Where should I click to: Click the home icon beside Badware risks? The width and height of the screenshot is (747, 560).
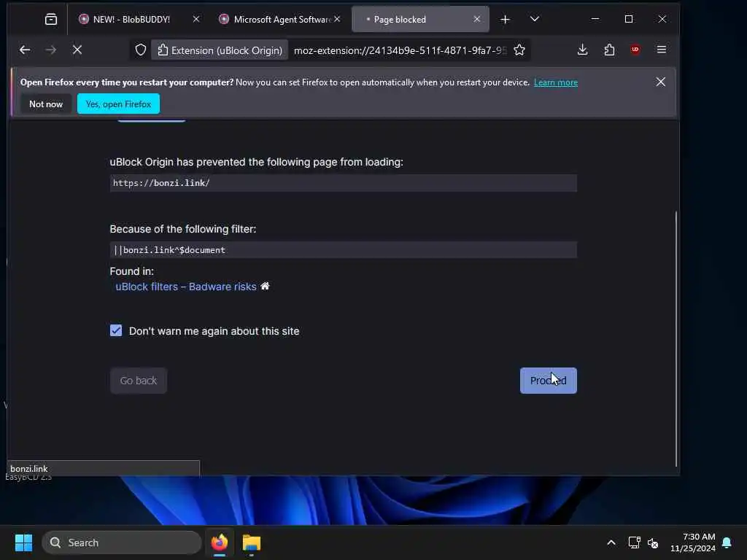click(265, 286)
